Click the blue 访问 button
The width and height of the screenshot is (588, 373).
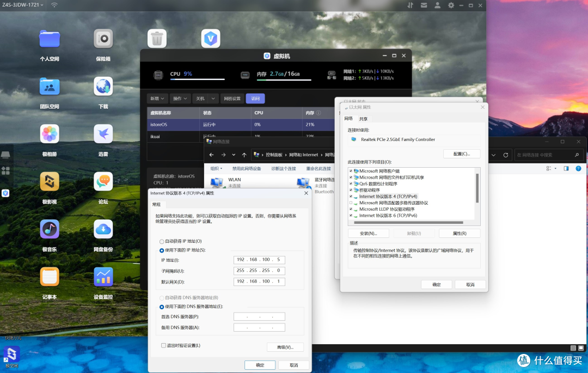(x=255, y=99)
